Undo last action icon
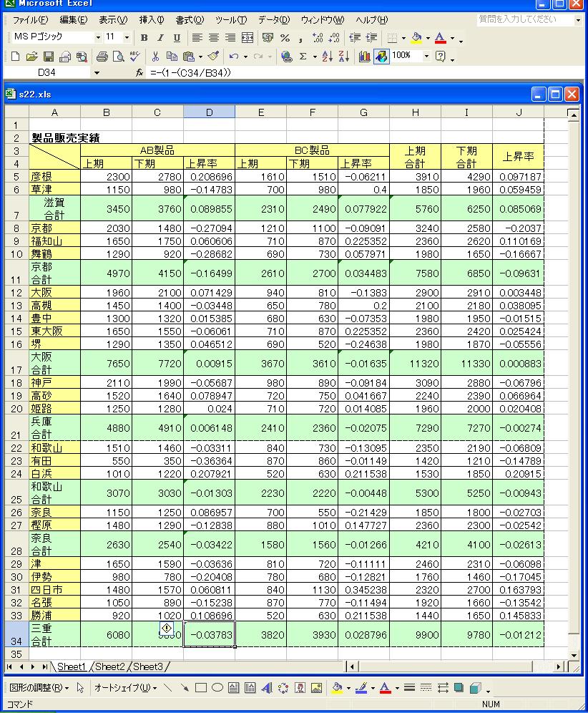This screenshot has height=713, width=588. [234, 57]
